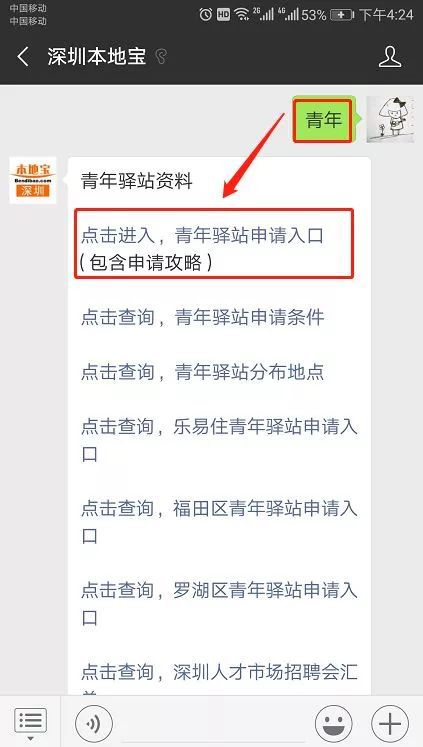Open the official account menu list icon
The width and height of the screenshot is (423, 747).
click(x=30, y=723)
